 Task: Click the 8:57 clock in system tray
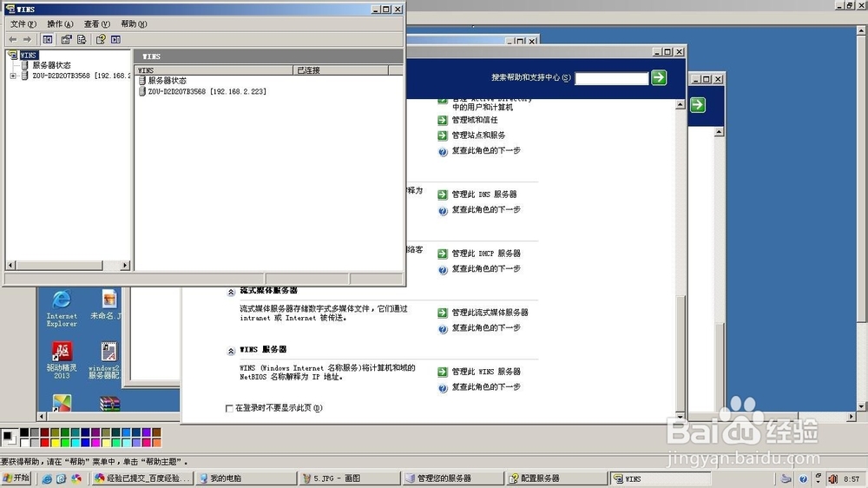(852, 479)
